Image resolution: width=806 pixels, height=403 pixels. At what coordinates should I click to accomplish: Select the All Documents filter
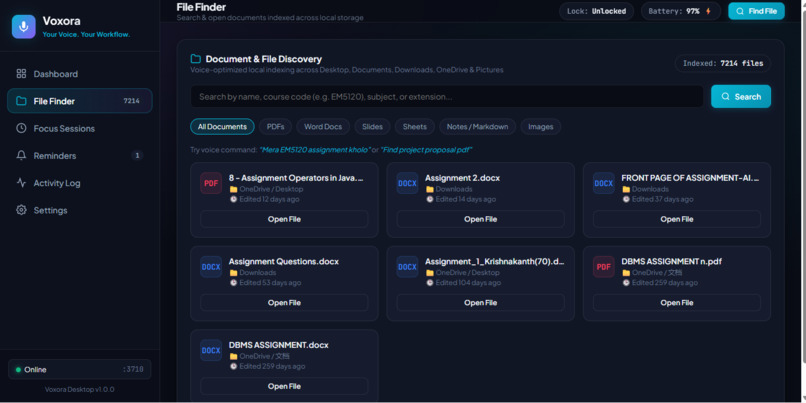pos(222,126)
